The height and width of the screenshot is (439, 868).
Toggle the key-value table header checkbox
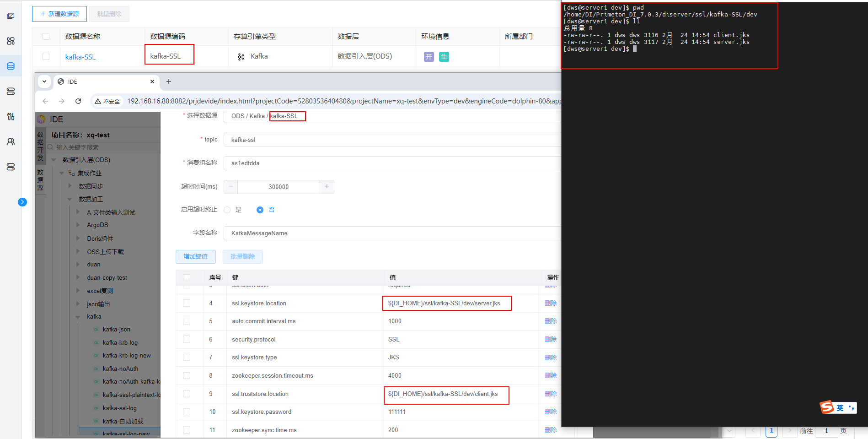pyautogui.click(x=187, y=277)
